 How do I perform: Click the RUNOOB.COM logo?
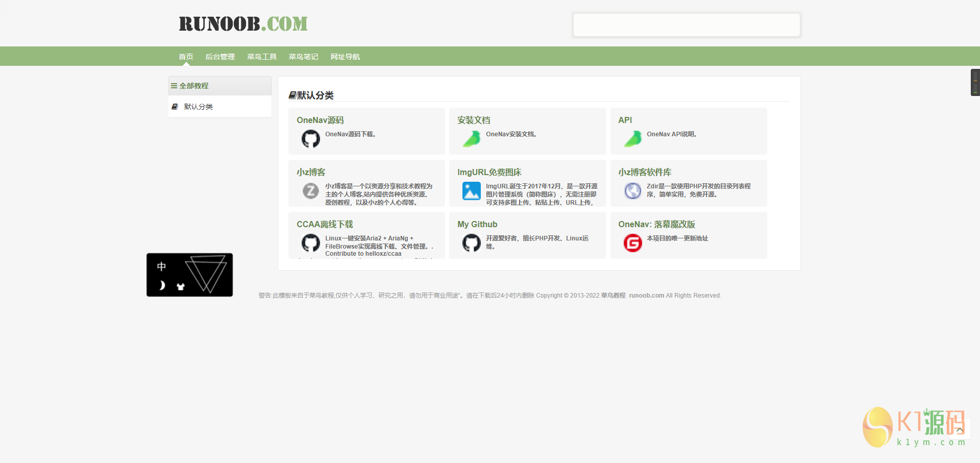[x=243, y=24]
